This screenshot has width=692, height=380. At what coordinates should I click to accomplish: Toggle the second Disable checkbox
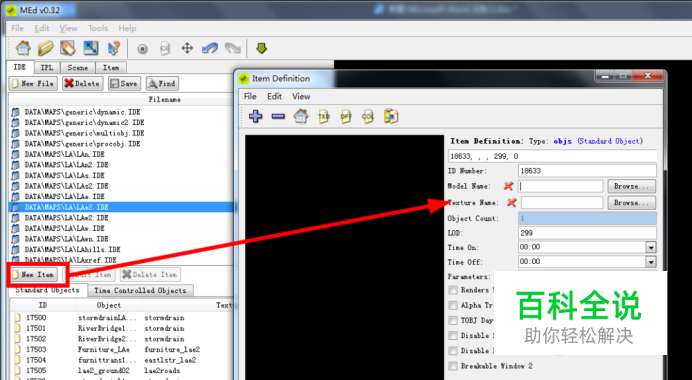453,350
